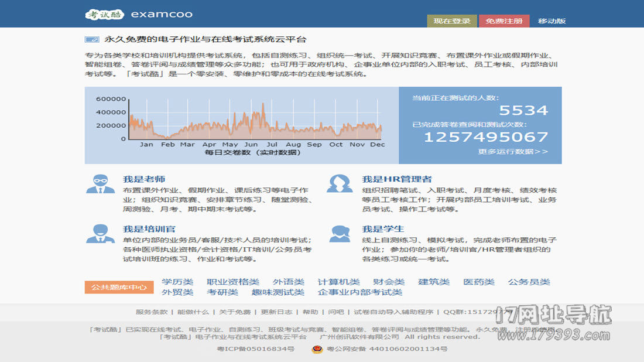Click the 服务条款 footer link
The width and height of the screenshot is (644, 362).
152,312
